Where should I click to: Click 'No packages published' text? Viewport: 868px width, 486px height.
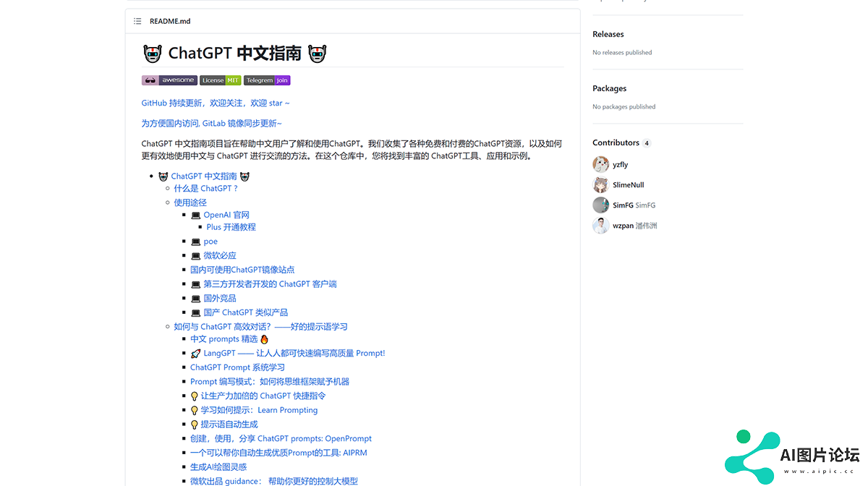click(624, 107)
